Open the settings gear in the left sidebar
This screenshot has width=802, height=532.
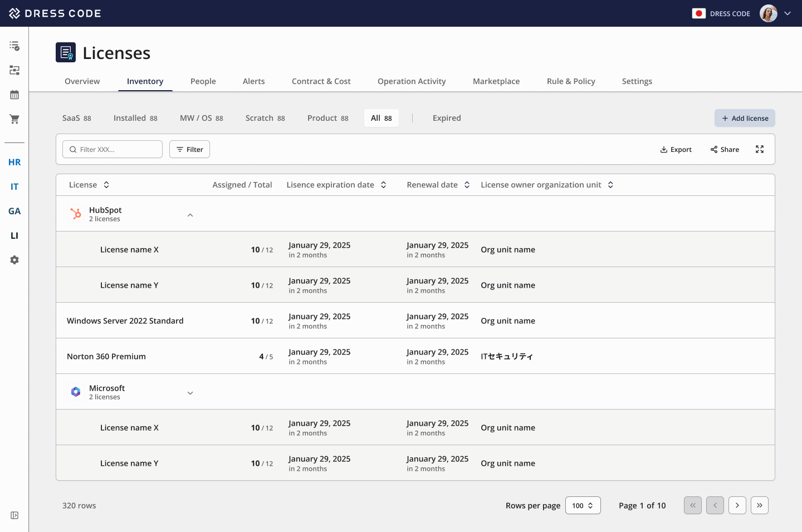[x=14, y=259]
